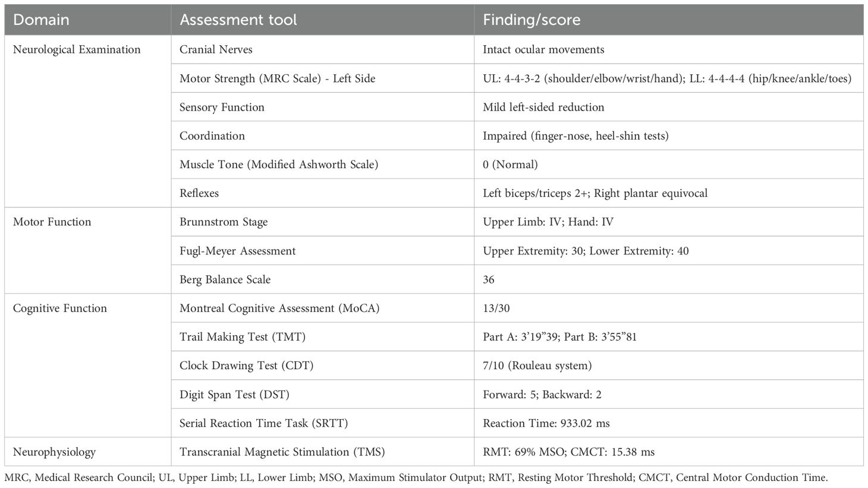The width and height of the screenshot is (868, 488).
Task: Click the Muscle Tone (Modified Ashworth Scale) cell
Action: click(279, 165)
